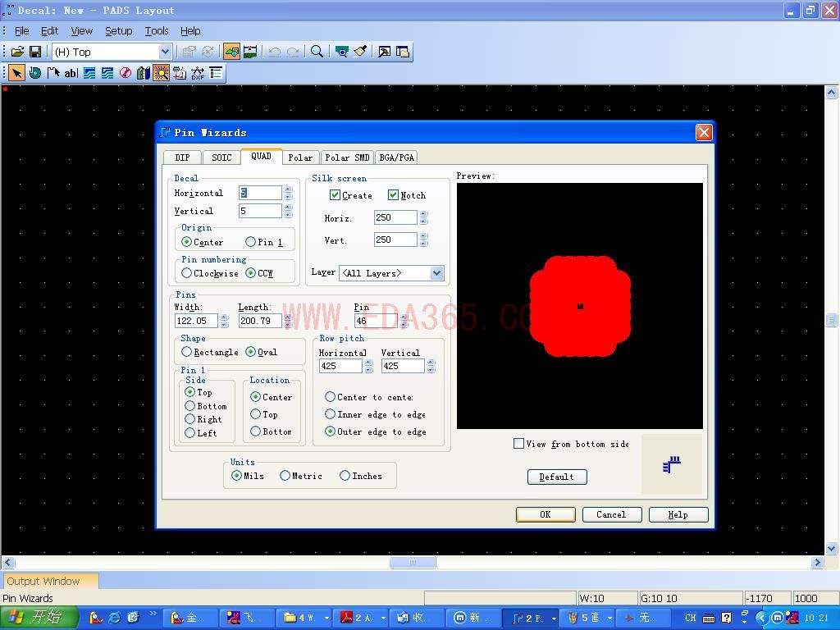840x630 pixels.
Task: Open Windows Start button
Action: click(39, 618)
